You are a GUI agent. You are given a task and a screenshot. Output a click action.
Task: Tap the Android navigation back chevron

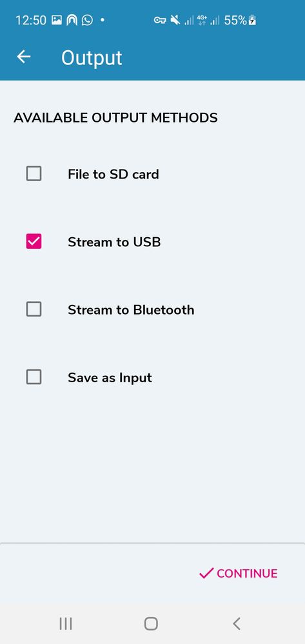[x=237, y=623]
